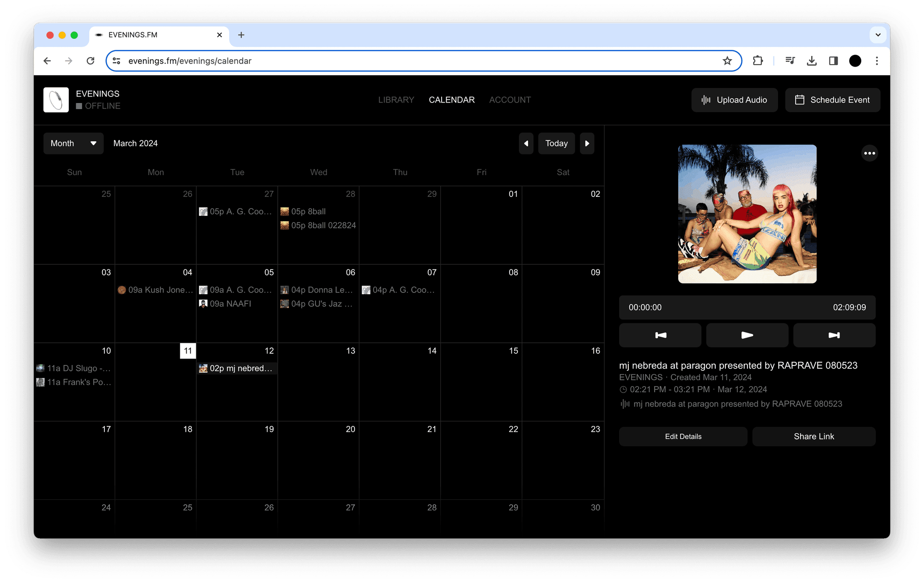The image size is (924, 583).
Task: Open browser downloads icon
Action: coord(812,61)
